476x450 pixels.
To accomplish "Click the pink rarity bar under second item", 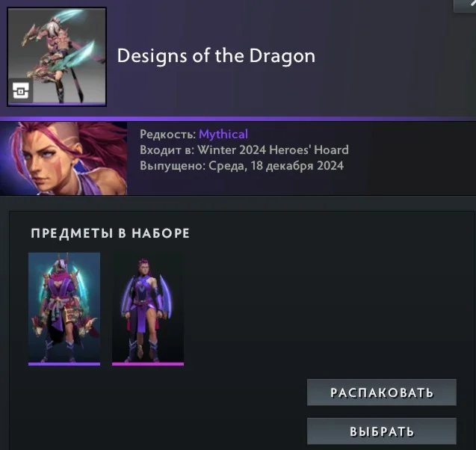I will click(x=148, y=364).
